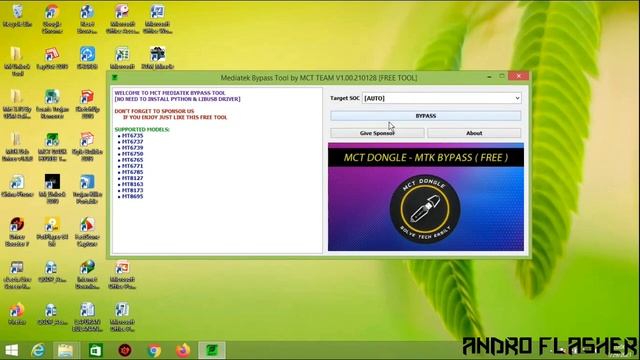The image size is (640, 360).
Task: Select the Style Builder 2020 desktop shortcut
Action: [x=87, y=147]
